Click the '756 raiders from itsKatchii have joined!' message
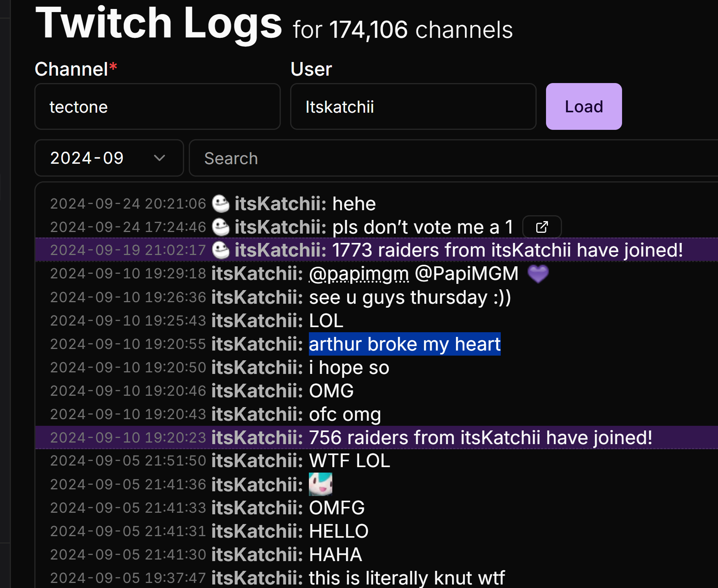Image resolution: width=718 pixels, height=588 pixels. coord(480,437)
